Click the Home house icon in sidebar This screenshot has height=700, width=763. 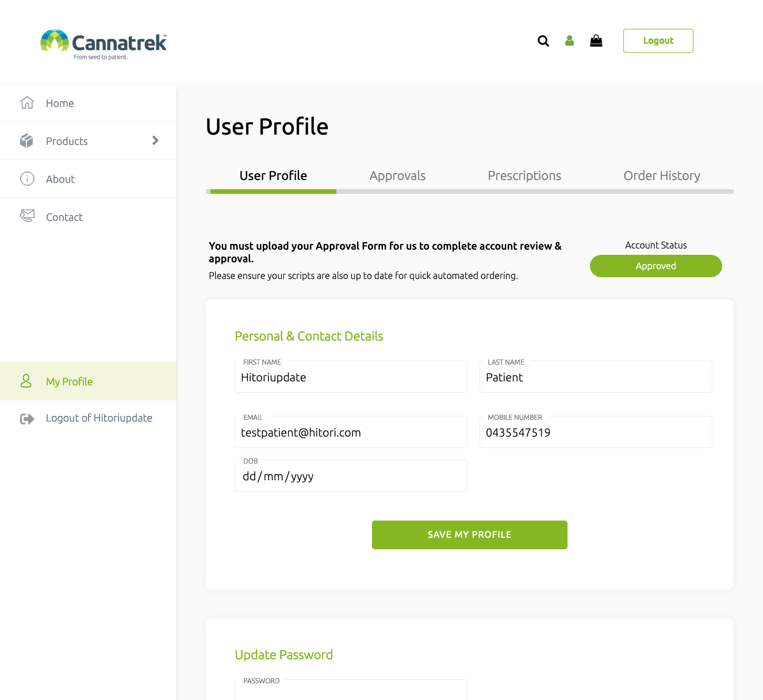point(27,103)
